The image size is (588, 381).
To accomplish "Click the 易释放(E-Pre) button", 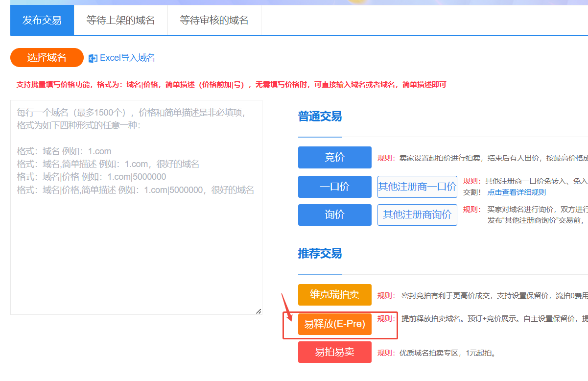I will pos(334,324).
